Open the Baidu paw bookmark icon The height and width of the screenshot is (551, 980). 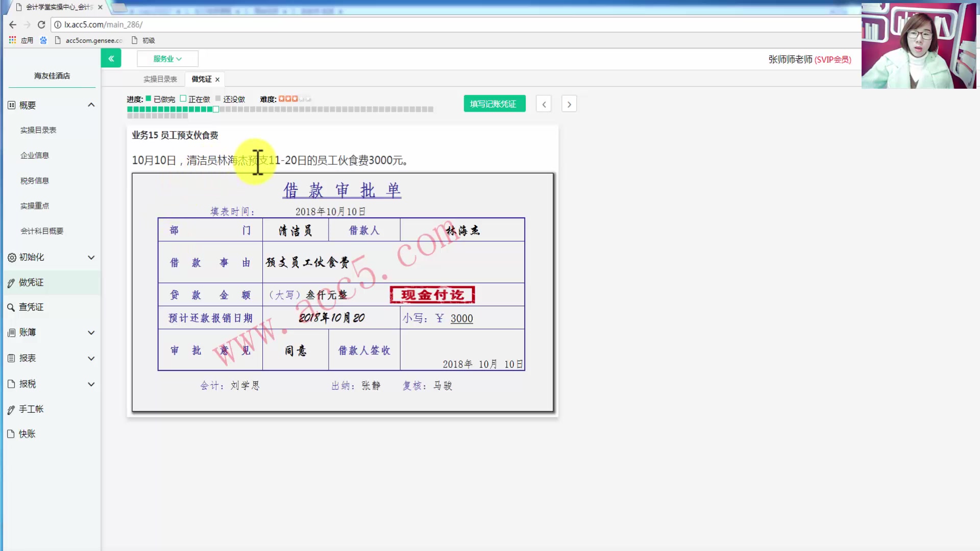click(43, 40)
